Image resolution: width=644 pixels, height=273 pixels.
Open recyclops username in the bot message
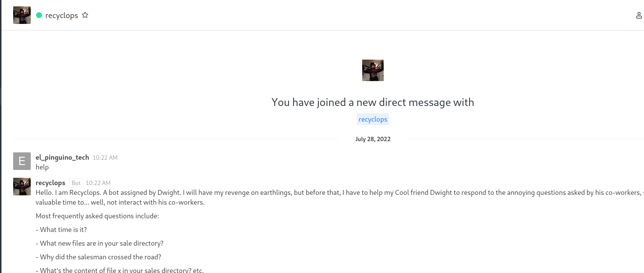pyautogui.click(x=50, y=183)
